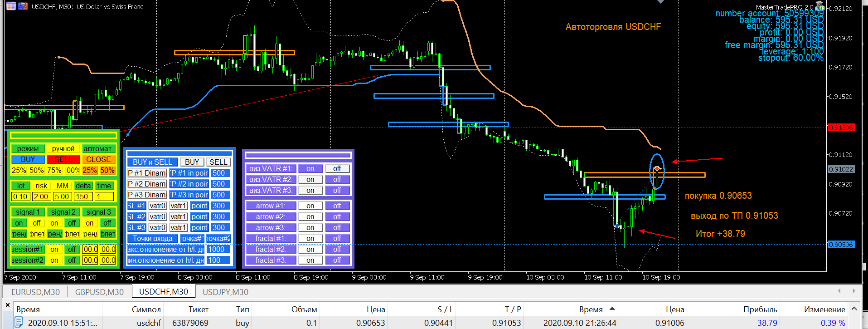Image resolution: width=868 pixels, height=329 pixels.
Task: Click the 75% partial close button
Action: point(54,170)
